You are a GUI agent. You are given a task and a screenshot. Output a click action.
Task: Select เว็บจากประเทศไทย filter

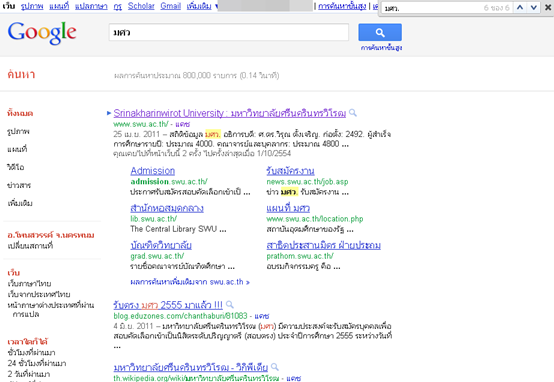[x=39, y=294]
